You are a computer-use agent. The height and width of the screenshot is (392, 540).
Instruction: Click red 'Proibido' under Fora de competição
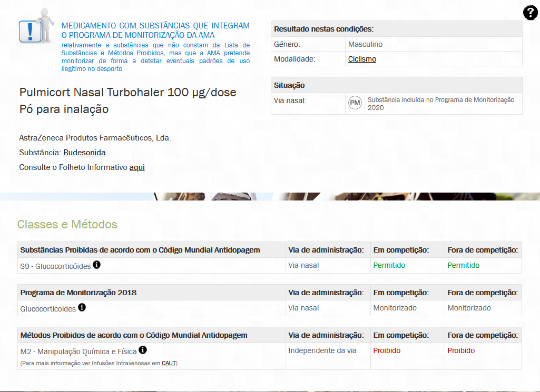tap(461, 351)
